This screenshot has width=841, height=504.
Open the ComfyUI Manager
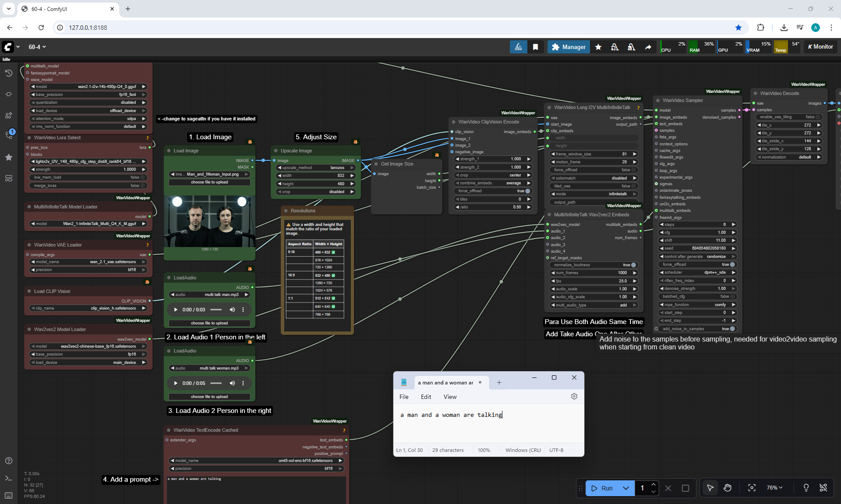[569, 47]
